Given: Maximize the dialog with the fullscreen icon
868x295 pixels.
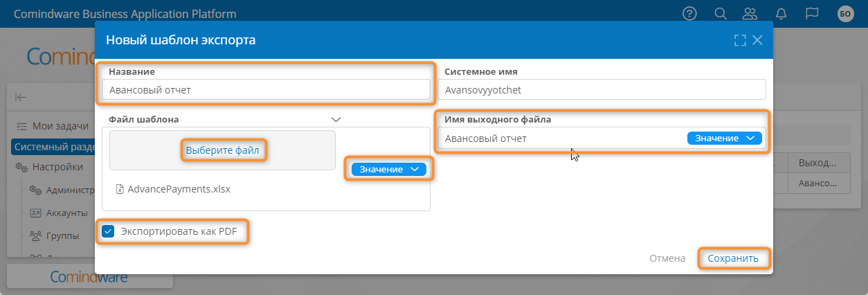Looking at the screenshot, I should 740,40.
